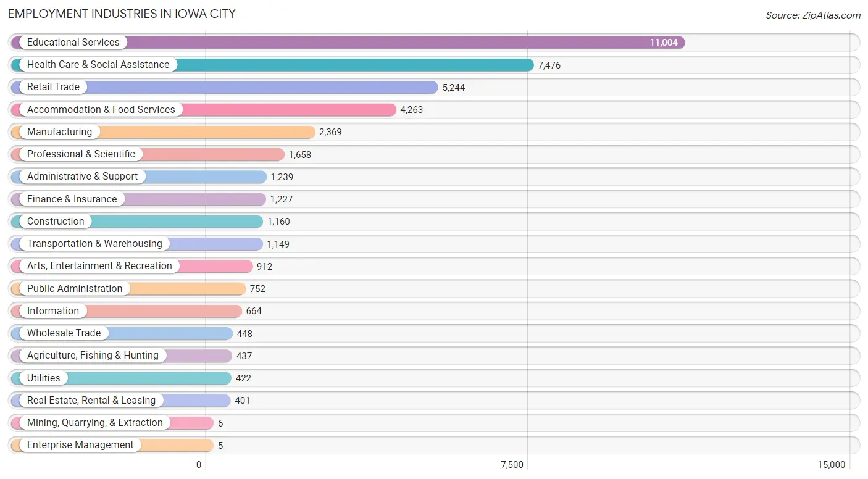Click the 15,000 axis label

(x=831, y=465)
